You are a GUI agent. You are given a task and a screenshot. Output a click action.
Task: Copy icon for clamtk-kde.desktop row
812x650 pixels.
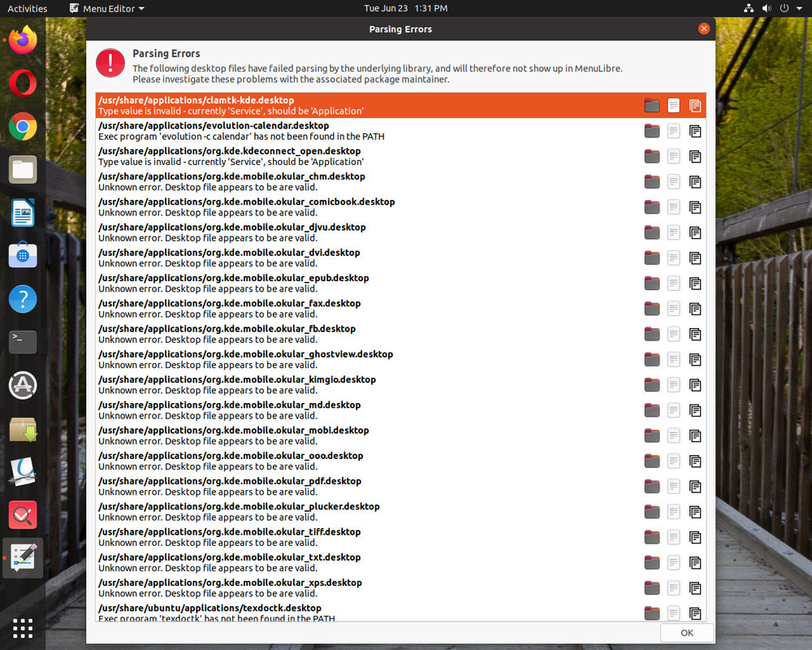click(x=695, y=106)
